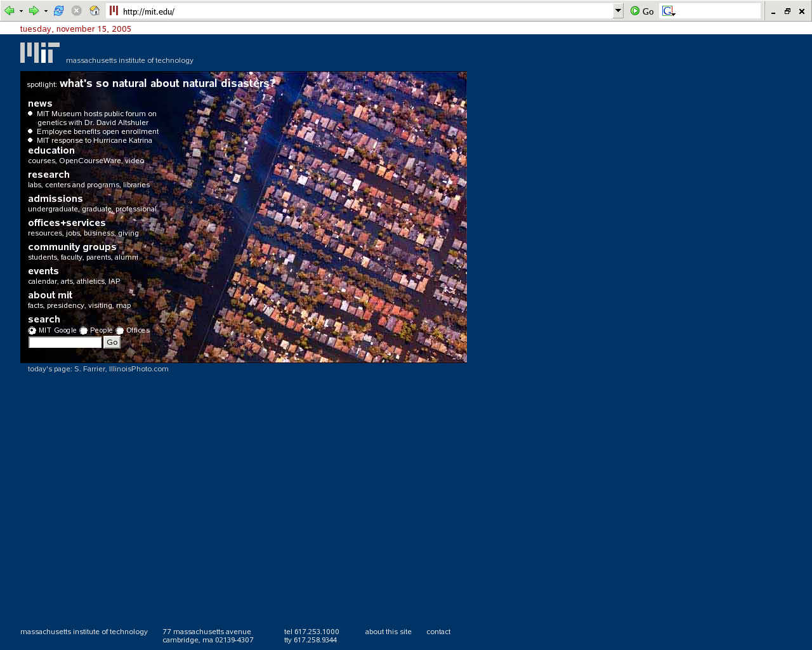Click the MIT favicon in address bar
812x650 pixels.
click(114, 11)
